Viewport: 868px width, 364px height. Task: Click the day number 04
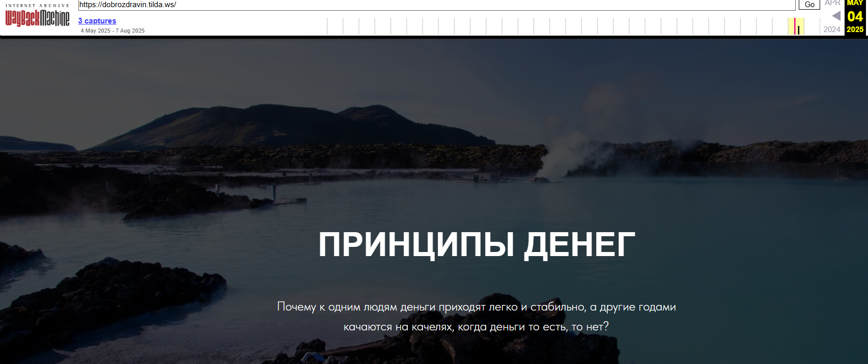[855, 16]
